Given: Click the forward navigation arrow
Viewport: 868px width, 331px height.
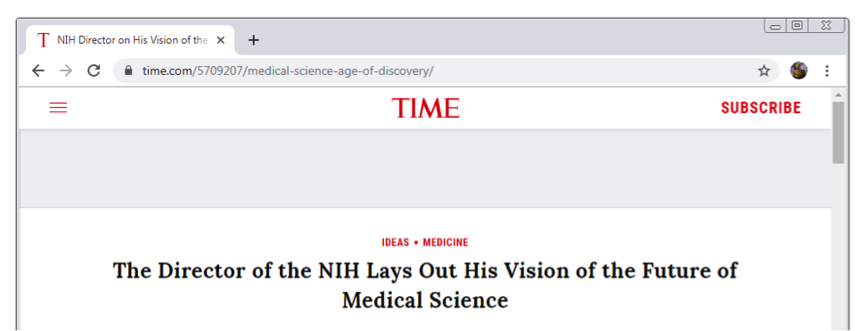Looking at the screenshot, I should [x=66, y=70].
